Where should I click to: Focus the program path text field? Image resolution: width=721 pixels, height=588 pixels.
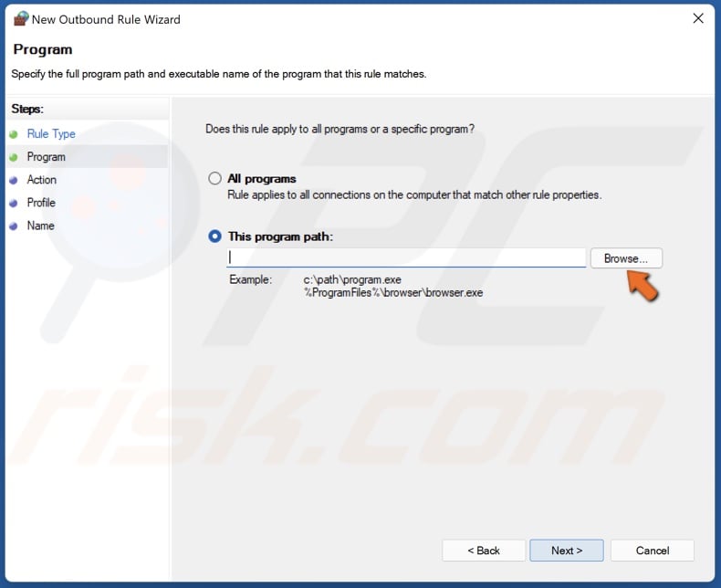point(406,258)
